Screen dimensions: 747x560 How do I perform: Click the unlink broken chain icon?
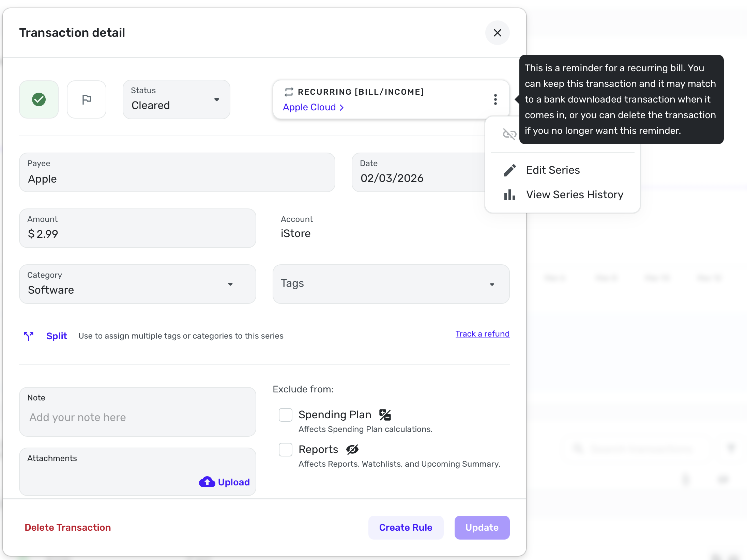click(509, 134)
